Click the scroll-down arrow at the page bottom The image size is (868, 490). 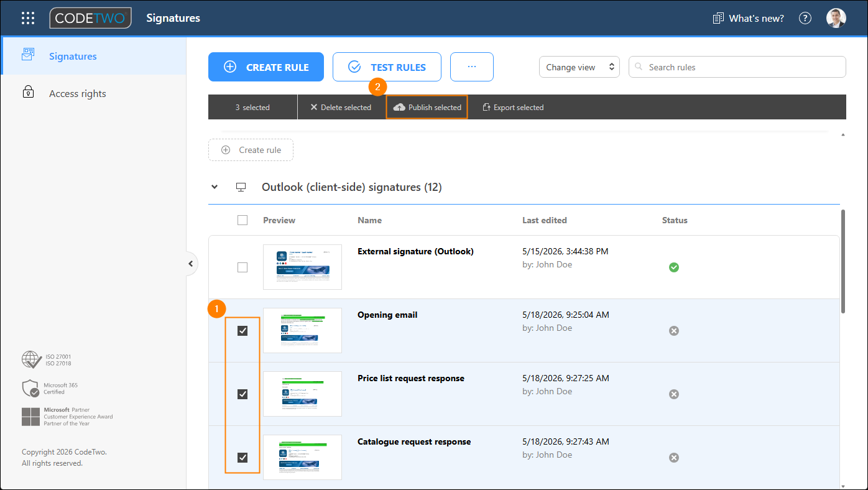(843, 486)
